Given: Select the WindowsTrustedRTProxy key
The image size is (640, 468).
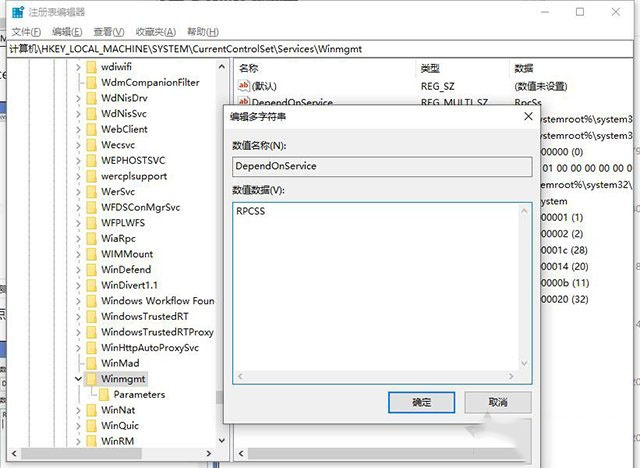Looking at the screenshot, I should (x=158, y=332).
